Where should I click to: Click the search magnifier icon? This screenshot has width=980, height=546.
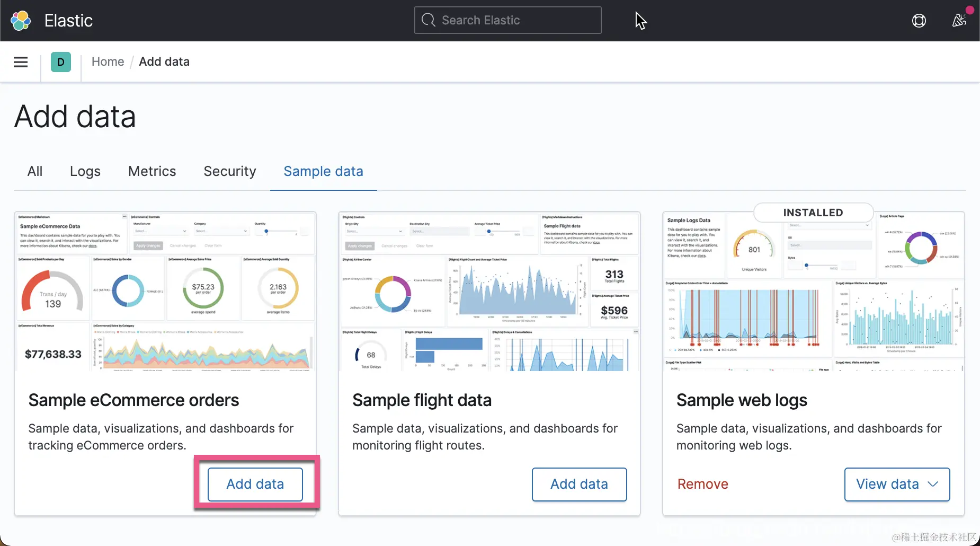pyautogui.click(x=428, y=20)
